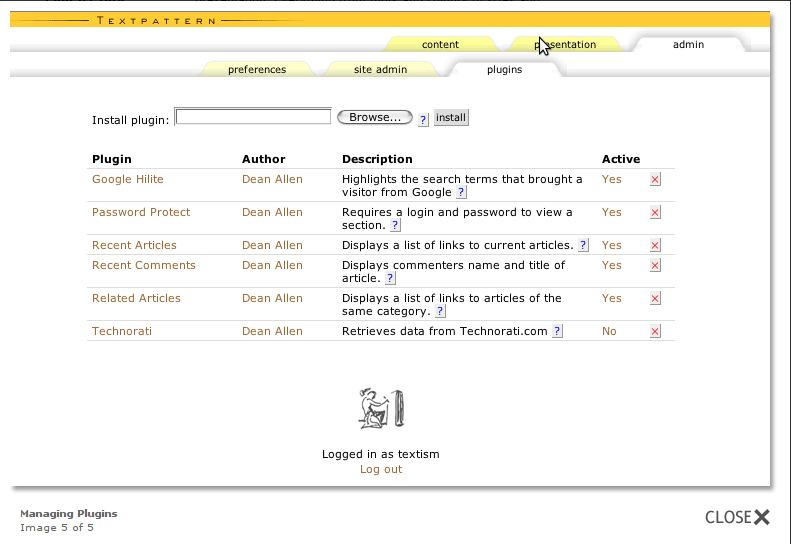The height and width of the screenshot is (544, 791).
Task: Click the Author column header
Action: coord(263,159)
